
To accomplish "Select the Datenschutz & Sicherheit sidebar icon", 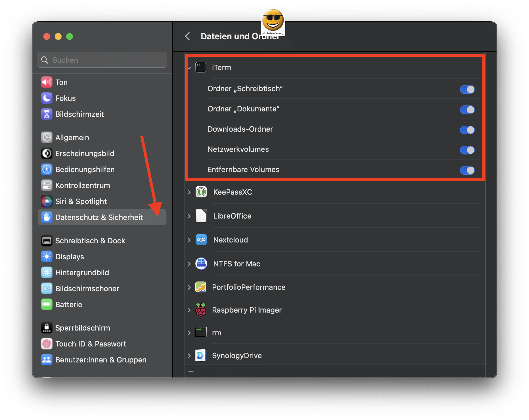I will [47, 217].
